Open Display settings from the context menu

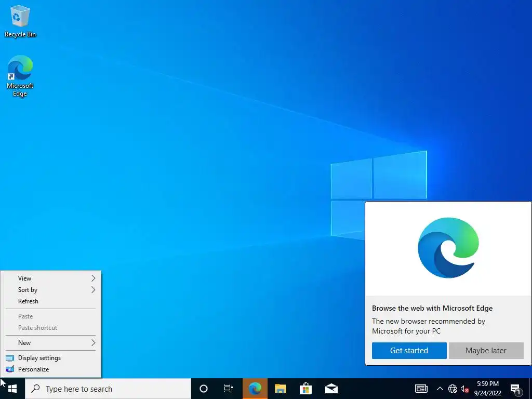[x=50, y=358]
